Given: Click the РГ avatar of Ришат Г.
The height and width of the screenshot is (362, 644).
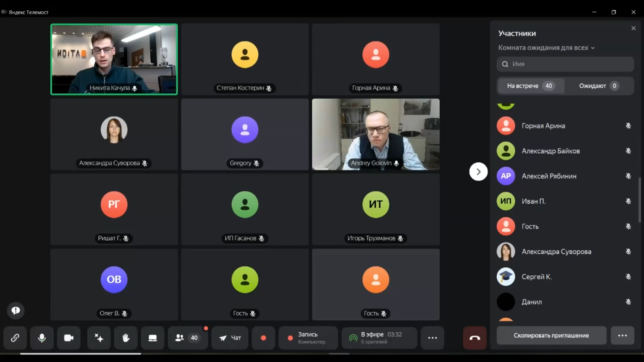Looking at the screenshot, I should coord(114,205).
